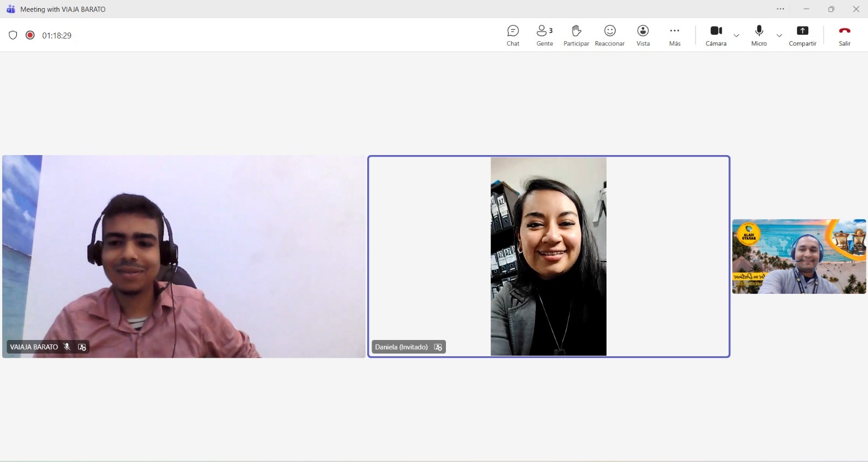Leave the meeting with Salir
The image size is (868, 462).
(x=844, y=35)
